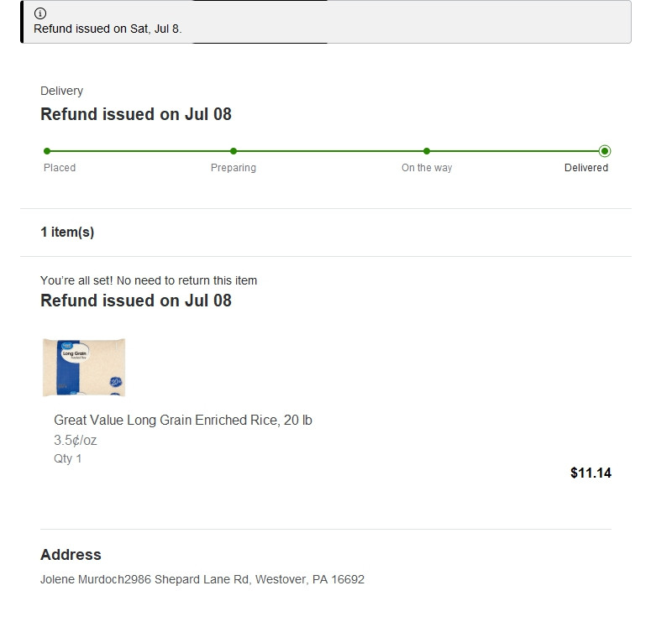Click the Delivery heading above refund status

(61, 91)
